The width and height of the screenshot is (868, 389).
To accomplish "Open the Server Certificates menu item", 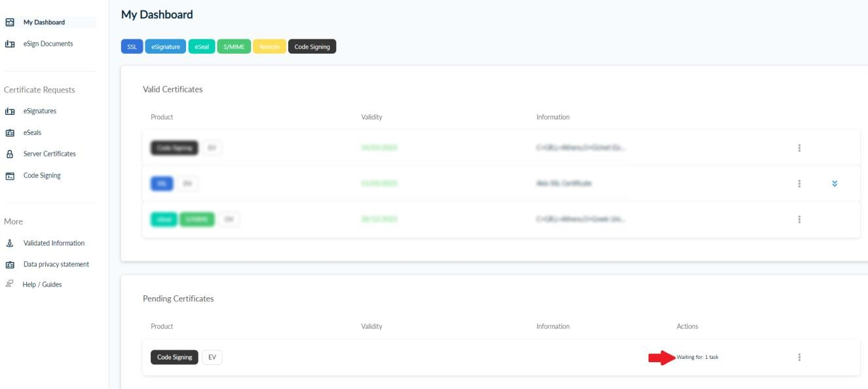I will (x=49, y=154).
